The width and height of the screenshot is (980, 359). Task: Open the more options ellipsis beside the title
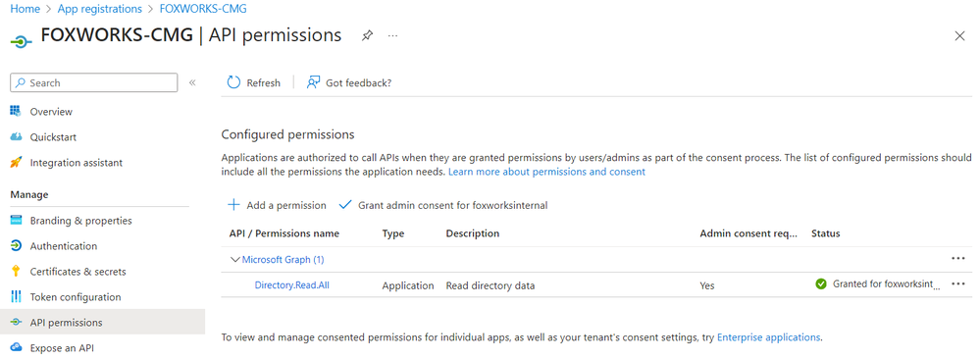pos(392,35)
